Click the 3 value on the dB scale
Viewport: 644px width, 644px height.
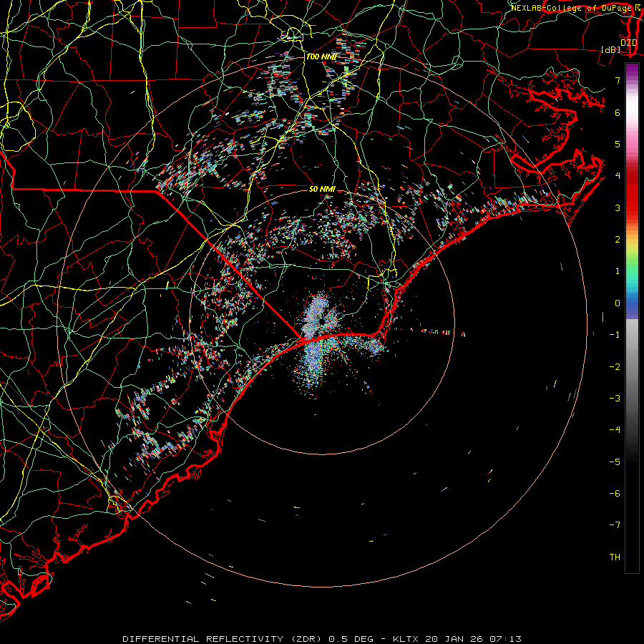618,208
